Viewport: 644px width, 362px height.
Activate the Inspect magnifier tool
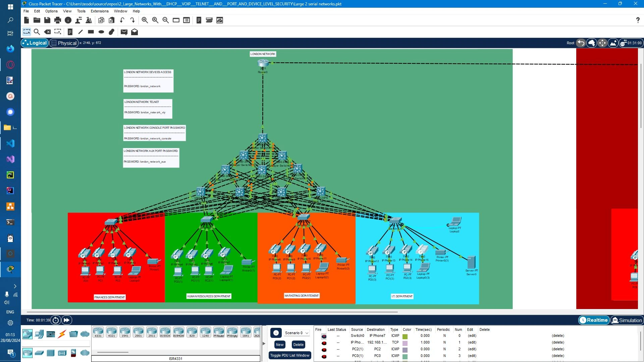pyautogui.click(x=37, y=32)
